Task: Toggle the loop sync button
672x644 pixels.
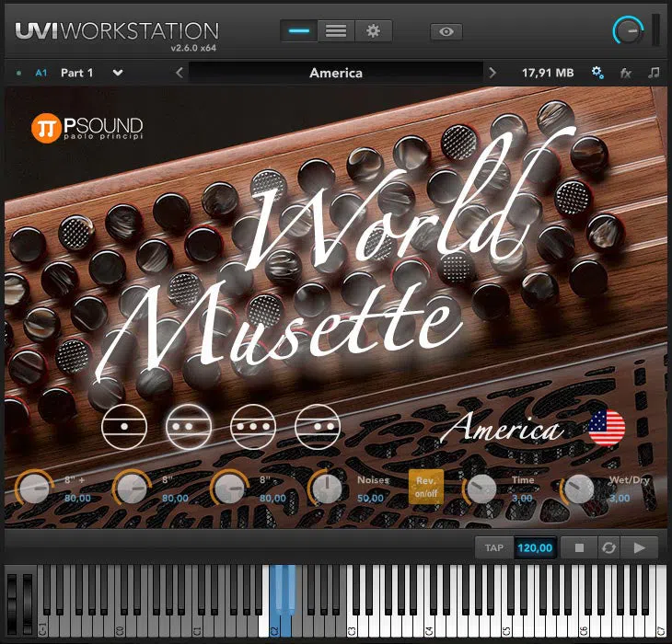Action: click(x=609, y=547)
